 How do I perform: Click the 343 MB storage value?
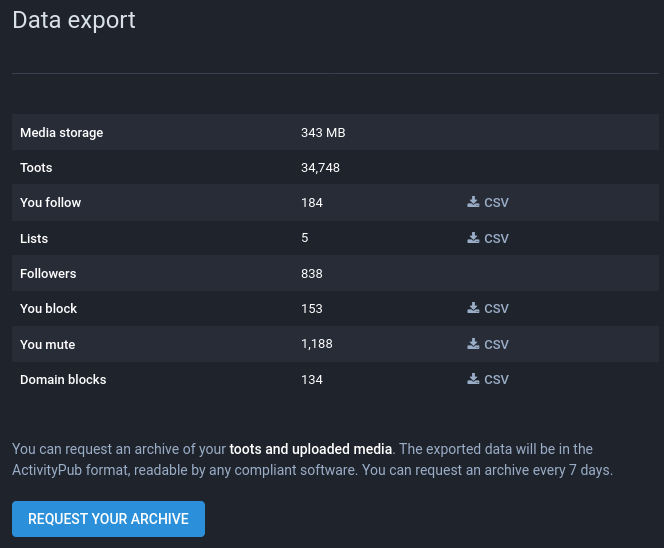coord(323,132)
